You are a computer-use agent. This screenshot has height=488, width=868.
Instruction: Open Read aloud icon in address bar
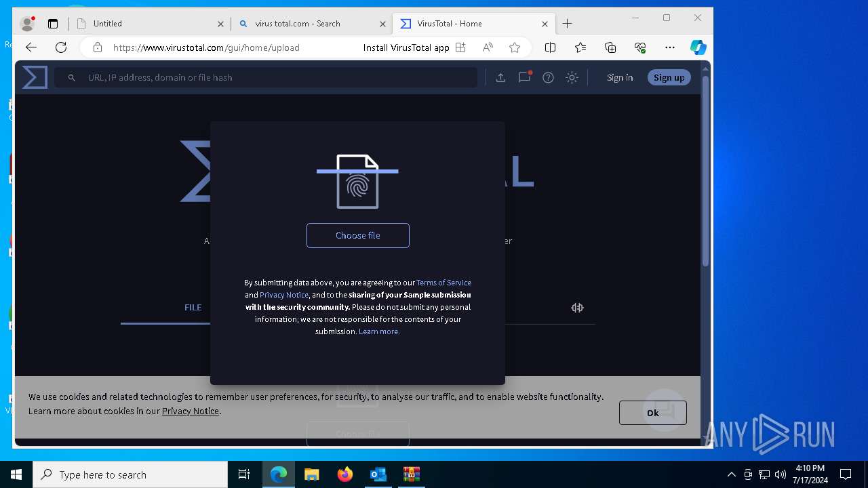point(488,47)
